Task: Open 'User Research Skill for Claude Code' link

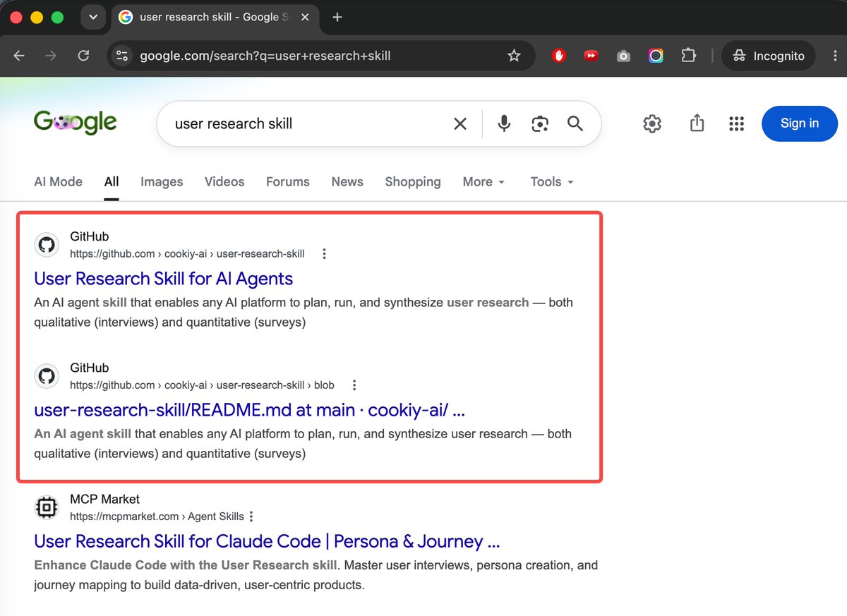Action: pos(267,541)
